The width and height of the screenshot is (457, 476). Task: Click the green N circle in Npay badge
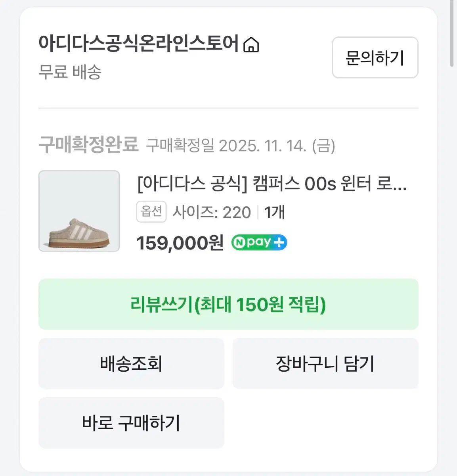click(x=239, y=243)
